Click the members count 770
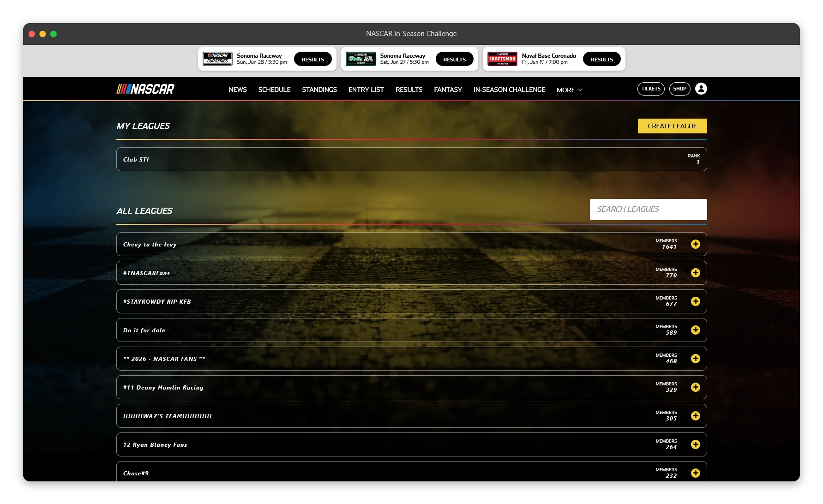 pos(671,276)
